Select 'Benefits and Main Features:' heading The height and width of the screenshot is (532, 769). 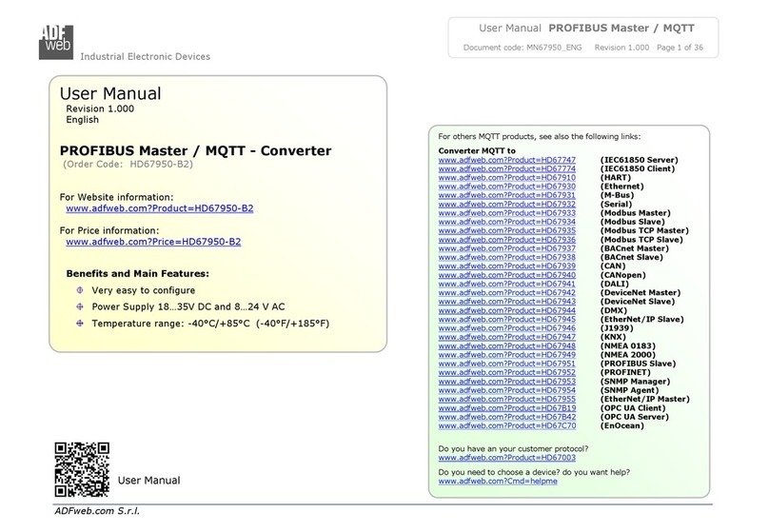click(138, 273)
